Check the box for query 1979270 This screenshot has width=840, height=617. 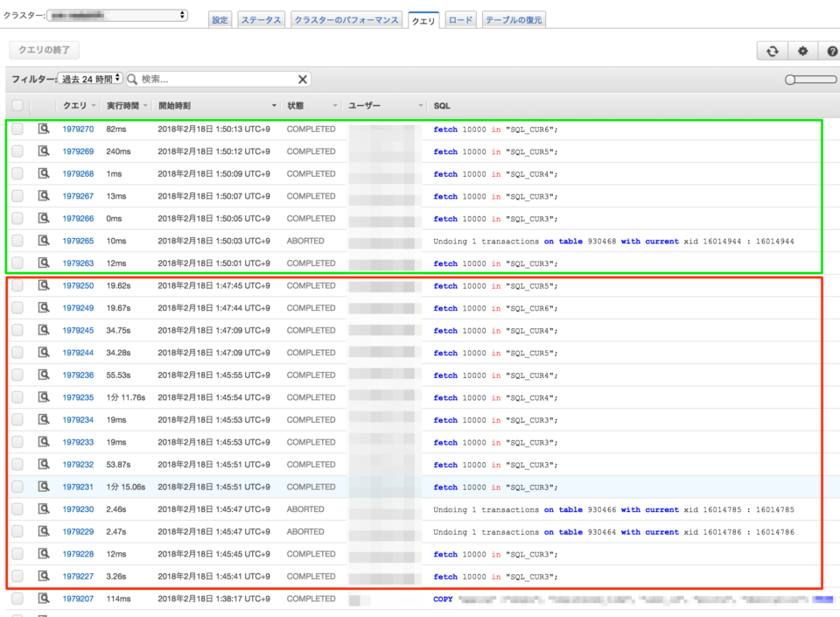[x=17, y=129]
